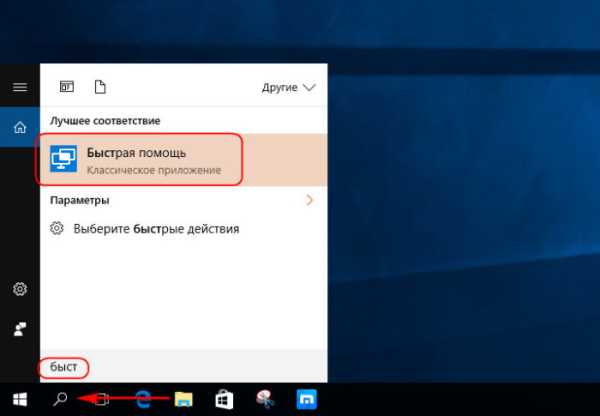
Task: Open Microsoft Store from taskbar
Action: [x=225, y=399]
